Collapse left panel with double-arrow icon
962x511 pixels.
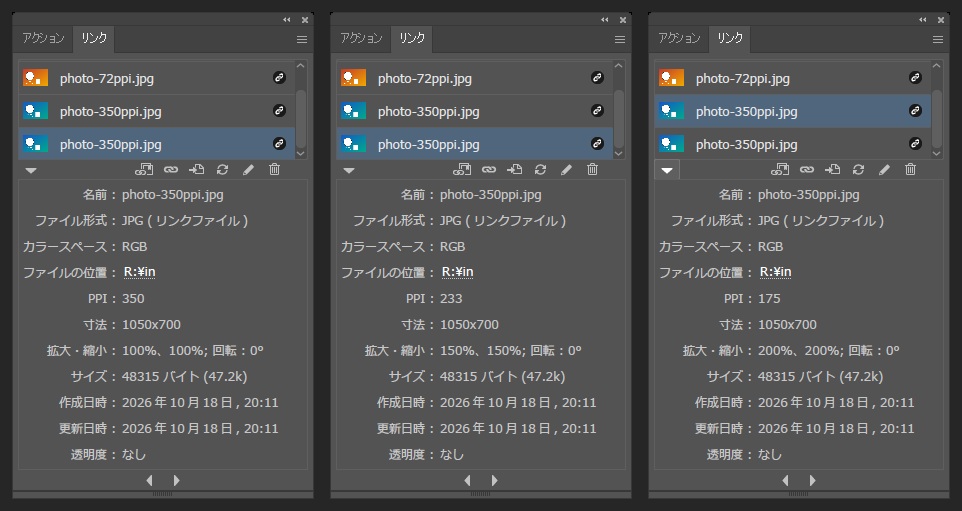(287, 20)
